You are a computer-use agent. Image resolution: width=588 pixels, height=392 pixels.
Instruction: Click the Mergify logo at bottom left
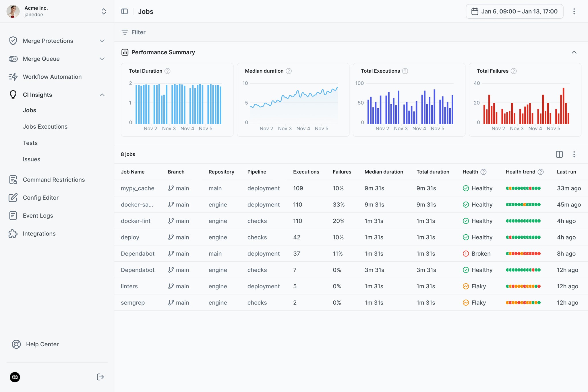(x=15, y=377)
